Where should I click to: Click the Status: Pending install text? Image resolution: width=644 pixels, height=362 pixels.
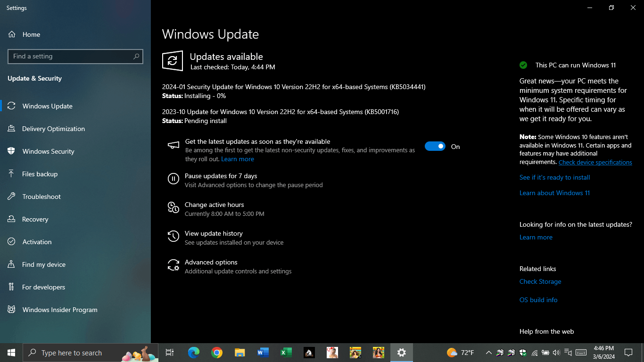194,121
